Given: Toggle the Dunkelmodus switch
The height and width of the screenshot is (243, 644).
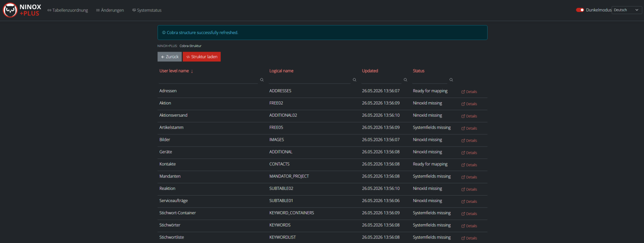Looking at the screenshot, I should (x=580, y=10).
